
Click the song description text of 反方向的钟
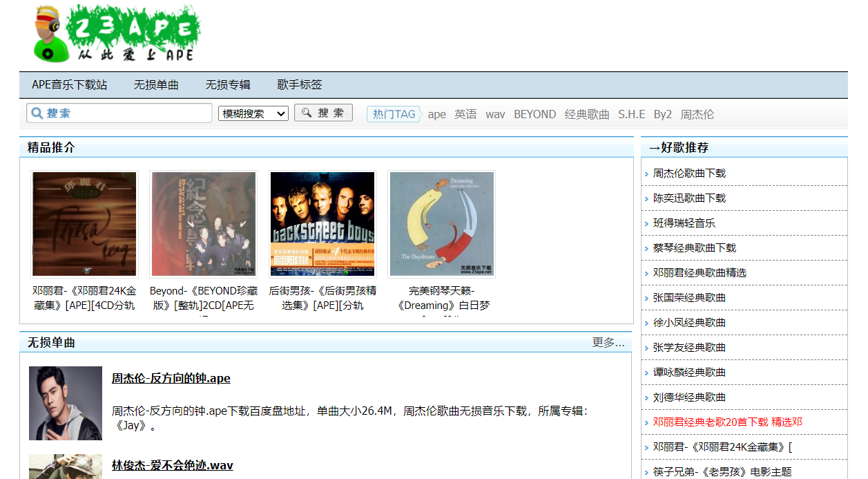click(x=349, y=418)
